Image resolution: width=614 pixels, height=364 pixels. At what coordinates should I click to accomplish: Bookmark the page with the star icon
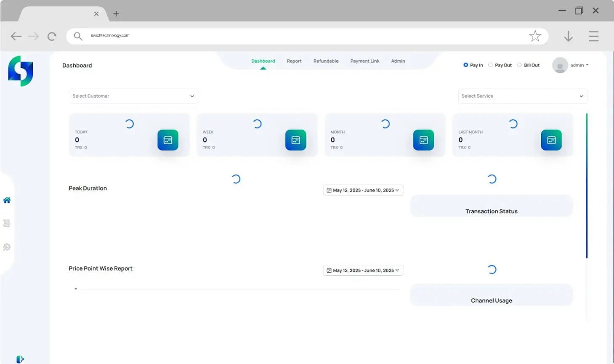click(535, 36)
